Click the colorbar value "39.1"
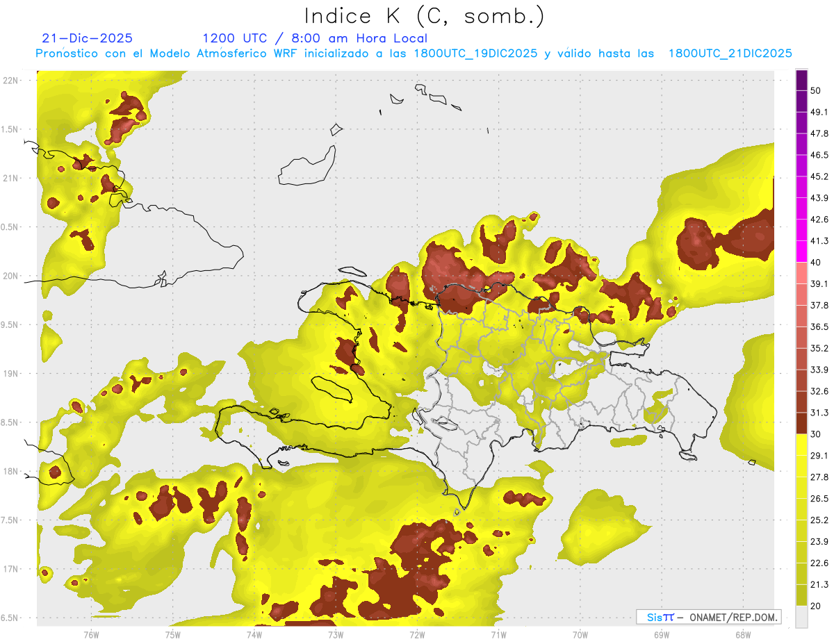This screenshot has height=644, width=834. point(819,284)
